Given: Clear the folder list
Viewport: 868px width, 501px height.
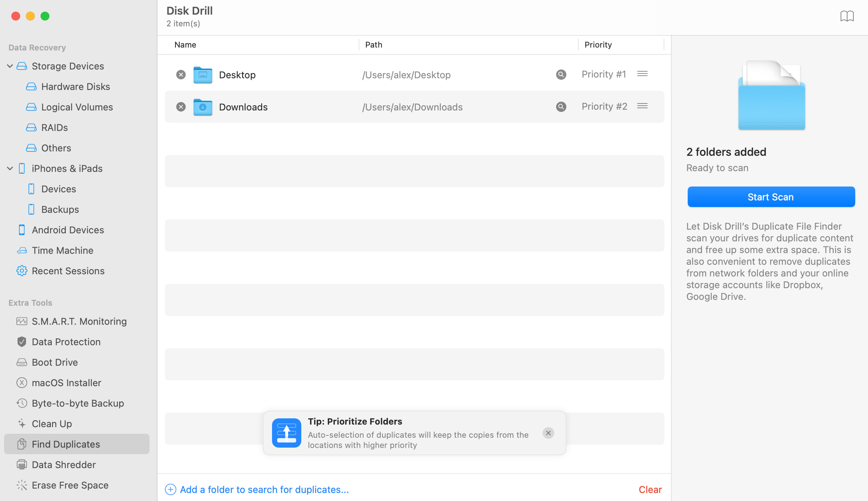Looking at the screenshot, I should [650, 489].
